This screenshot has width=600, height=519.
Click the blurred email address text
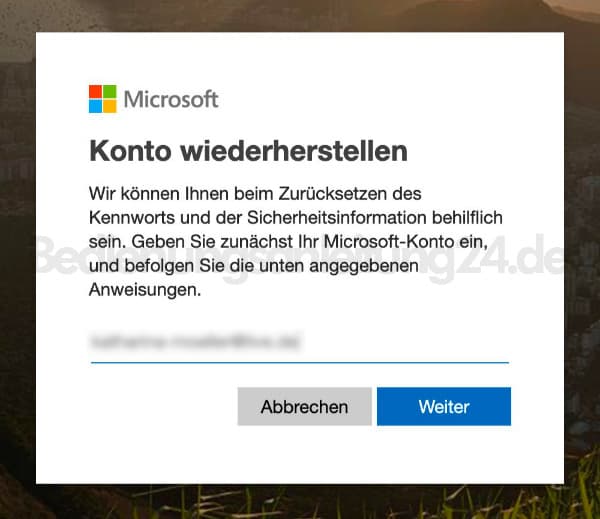pos(195,341)
